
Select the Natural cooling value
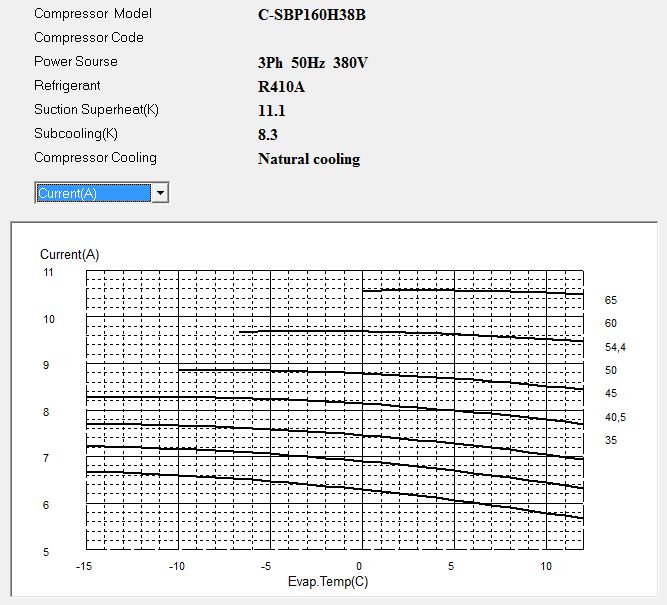[308, 159]
